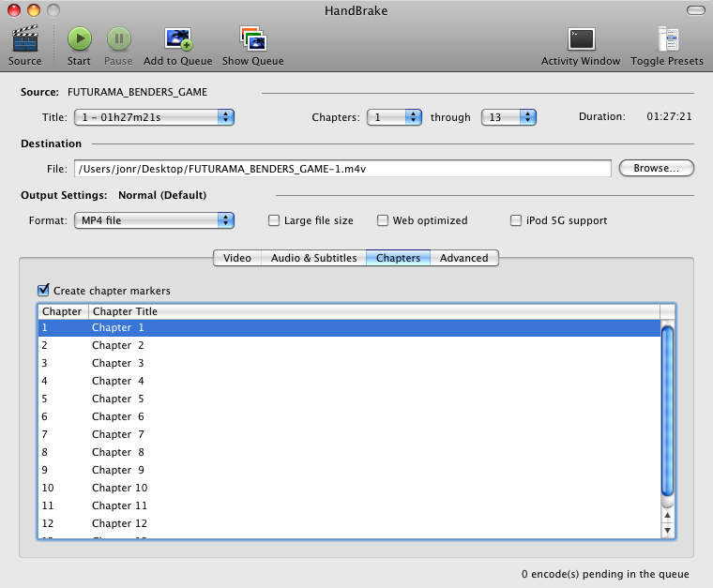Image resolution: width=713 pixels, height=588 pixels.
Task: Switch to the Video tab
Action: pyautogui.click(x=237, y=258)
